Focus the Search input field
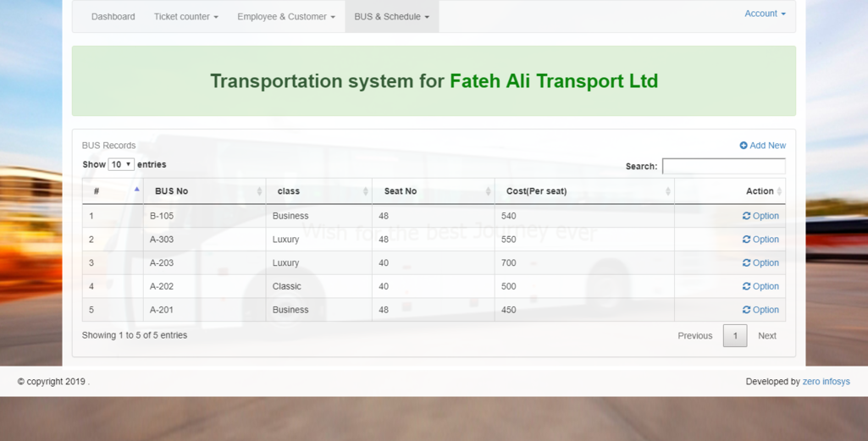Viewport: 868px width, 441px height. (723, 166)
